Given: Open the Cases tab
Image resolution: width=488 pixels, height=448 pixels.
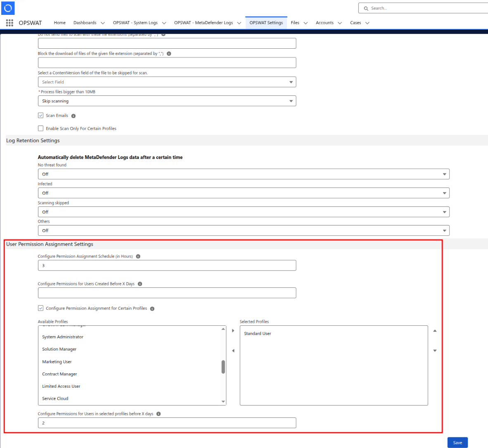Looking at the screenshot, I should point(355,23).
